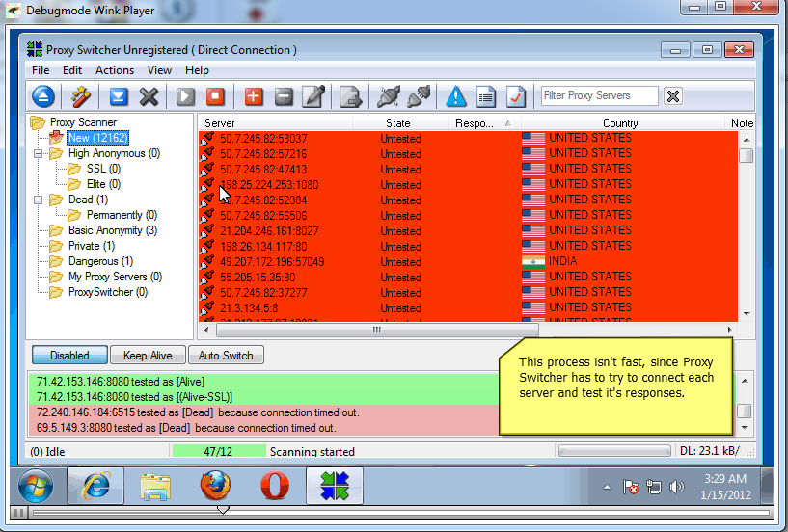Add a proxy with the red plus icon
Viewport: 788px width, 532px height.
click(254, 96)
